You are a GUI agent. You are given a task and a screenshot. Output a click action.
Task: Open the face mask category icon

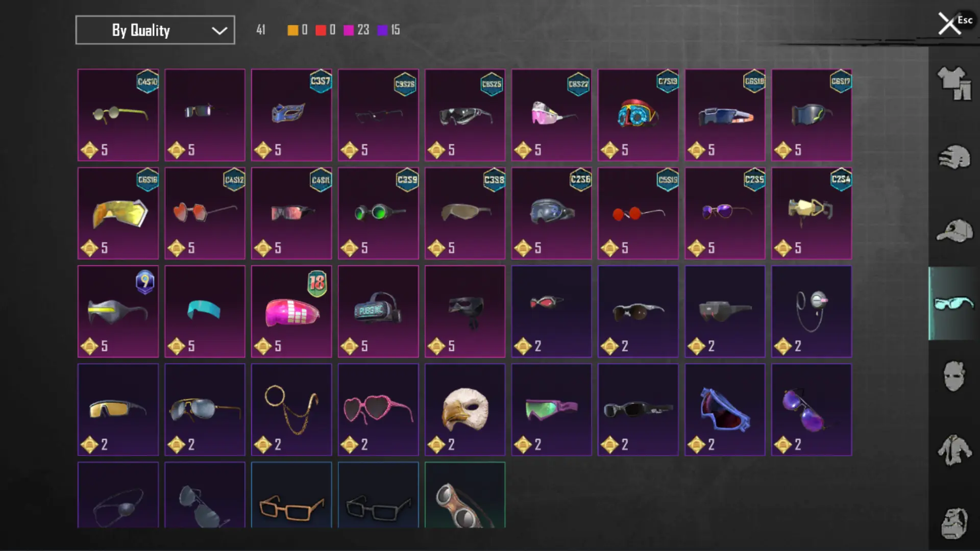(954, 377)
